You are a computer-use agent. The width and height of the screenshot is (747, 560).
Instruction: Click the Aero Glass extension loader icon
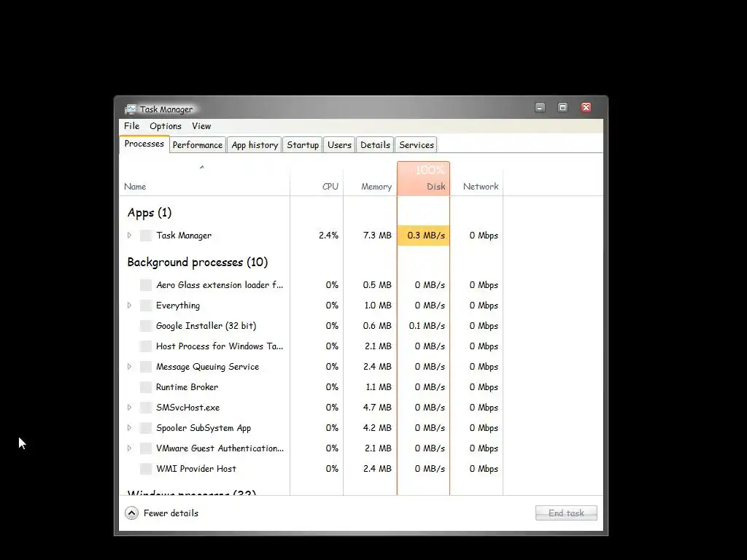coord(146,285)
